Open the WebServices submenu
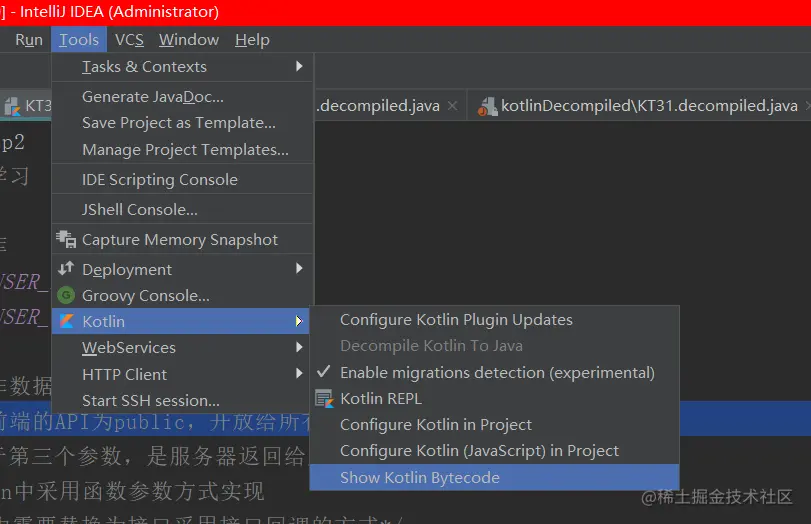This screenshot has width=811, height=524. pyautogui.click(x=183, y=348)
